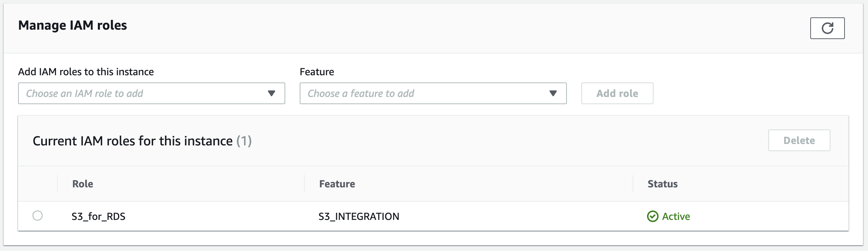Click the Feature label above the dropdown
The height and width of the screenshot is (251, 868).
click(x=317, y=72)
